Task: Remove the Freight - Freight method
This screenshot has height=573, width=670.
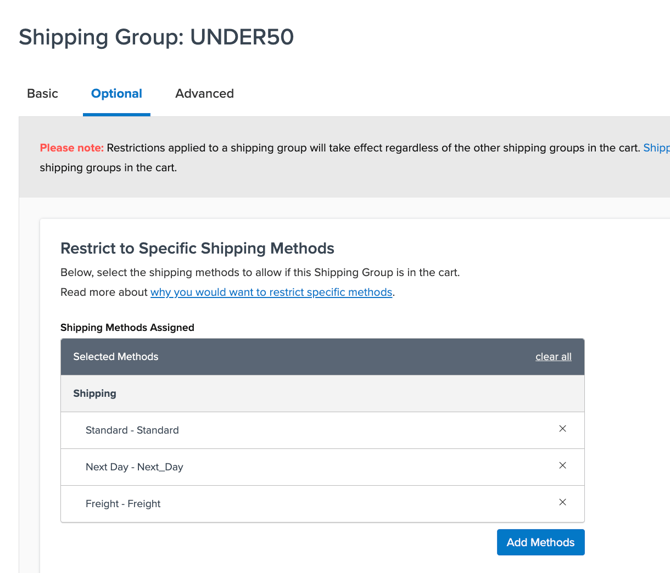Action: coord(562,502)
